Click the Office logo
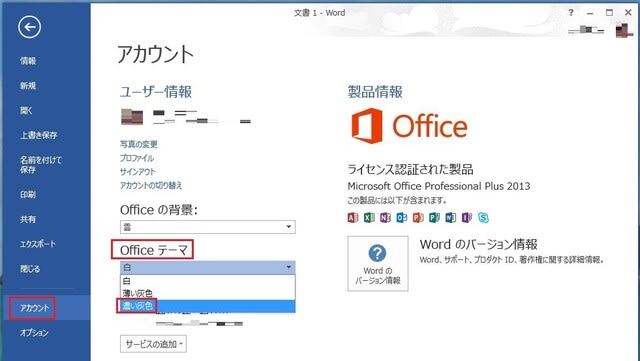The height and width of the screenshot is (361, 640). (x=409, y=126)
